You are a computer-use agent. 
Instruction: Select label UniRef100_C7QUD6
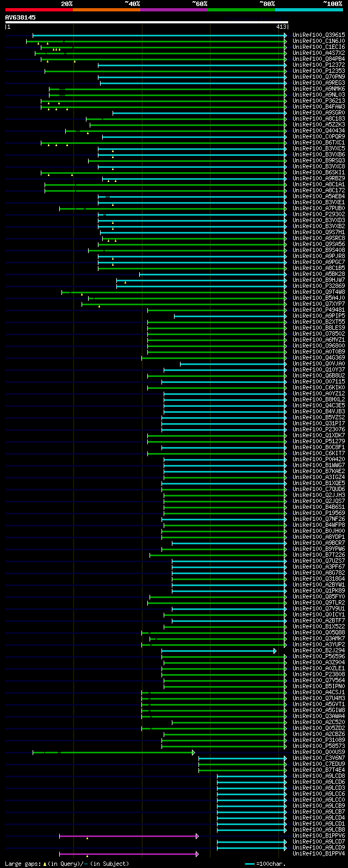pos(319,489)
